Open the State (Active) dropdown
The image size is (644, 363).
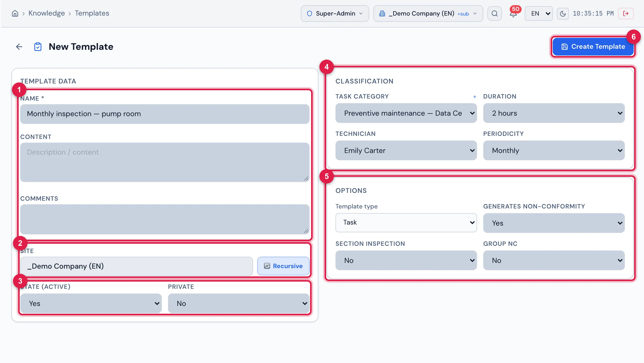click(x=91, y=303)
